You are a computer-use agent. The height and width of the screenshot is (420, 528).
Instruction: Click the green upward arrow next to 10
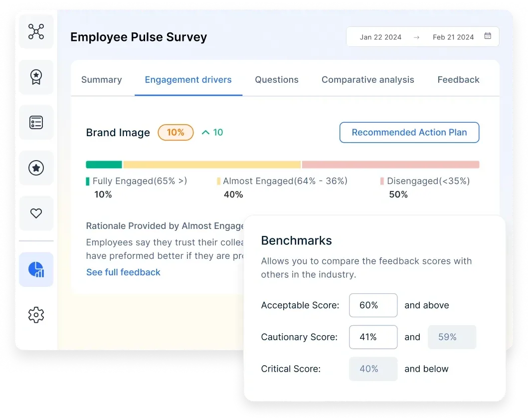pos(205,132)
